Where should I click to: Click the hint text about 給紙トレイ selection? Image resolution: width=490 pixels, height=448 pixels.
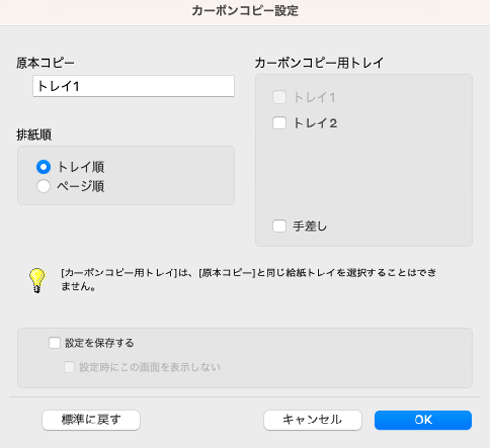click(x=248, y=279)
